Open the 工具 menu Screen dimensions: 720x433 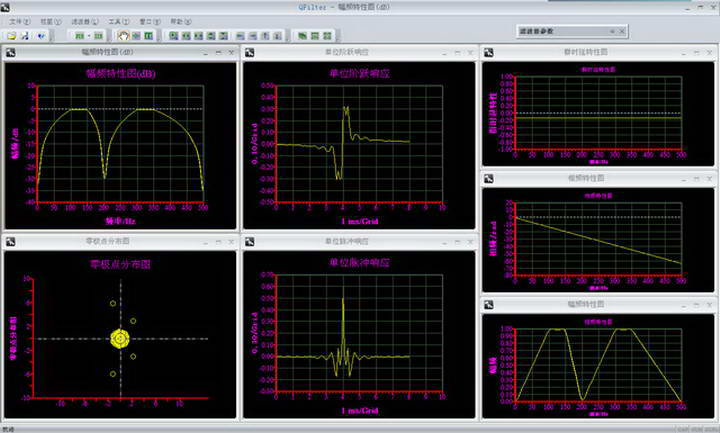117,20
